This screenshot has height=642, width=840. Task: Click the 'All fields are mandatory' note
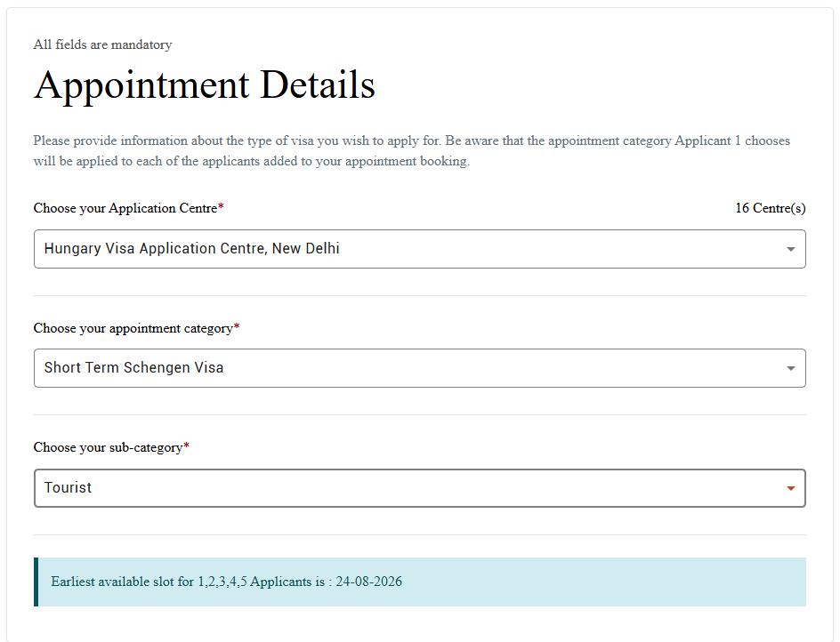coord(102,44)
